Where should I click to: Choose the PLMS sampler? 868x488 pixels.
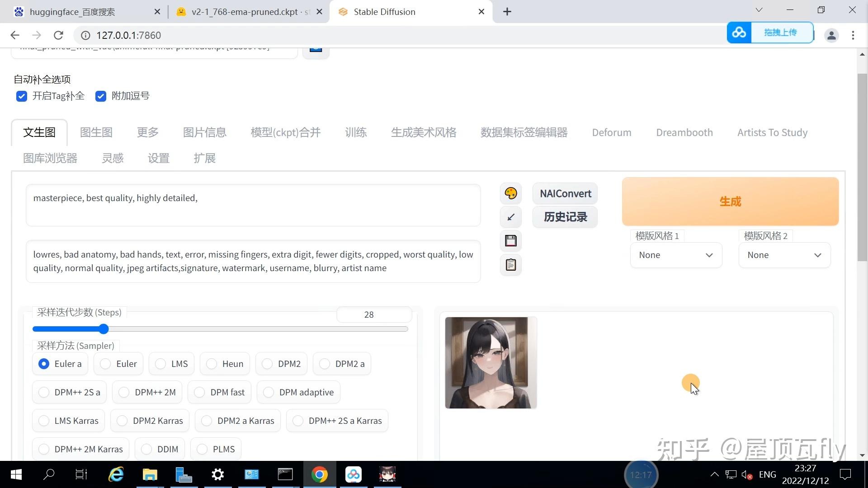[x=216, y=449]
